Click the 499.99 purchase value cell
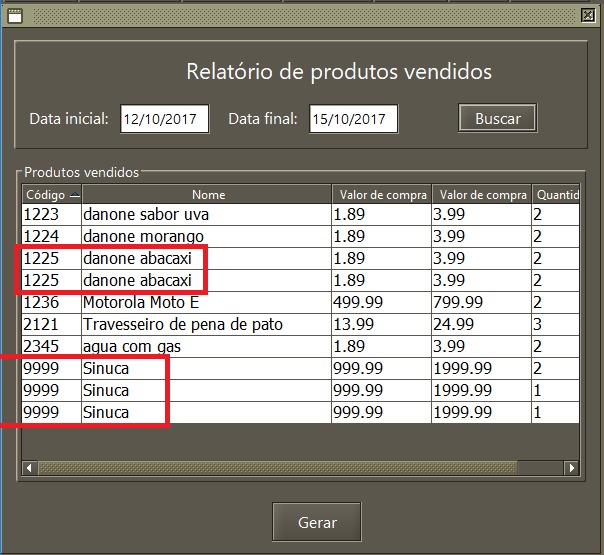 tap(382, 303)
